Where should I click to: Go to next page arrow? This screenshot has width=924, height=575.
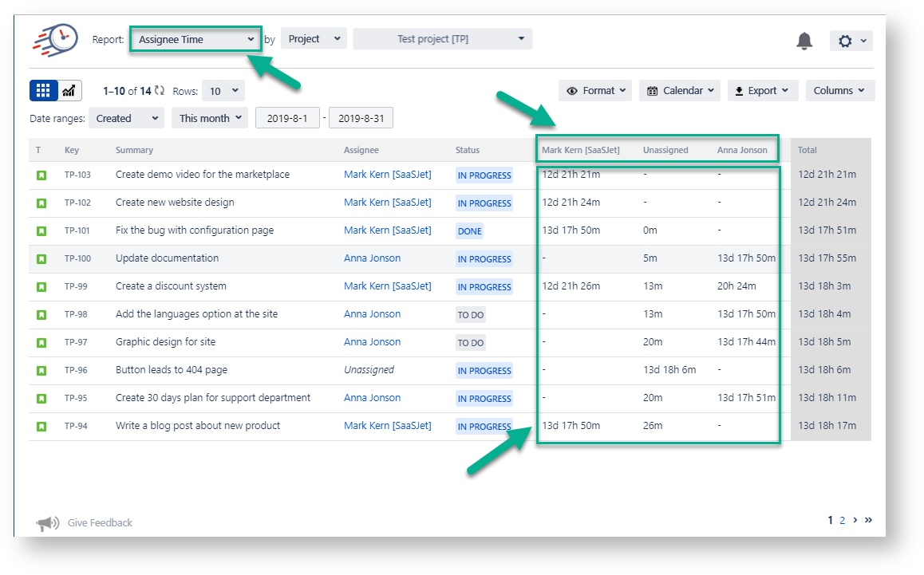(x=855, y=520)
